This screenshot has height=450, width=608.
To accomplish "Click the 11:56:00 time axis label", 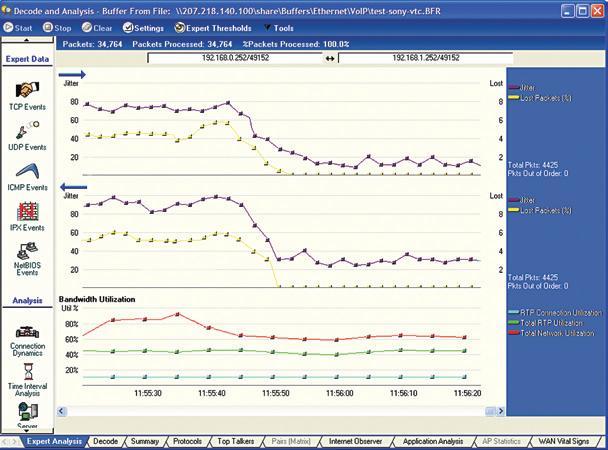I will tap(339, 393).
